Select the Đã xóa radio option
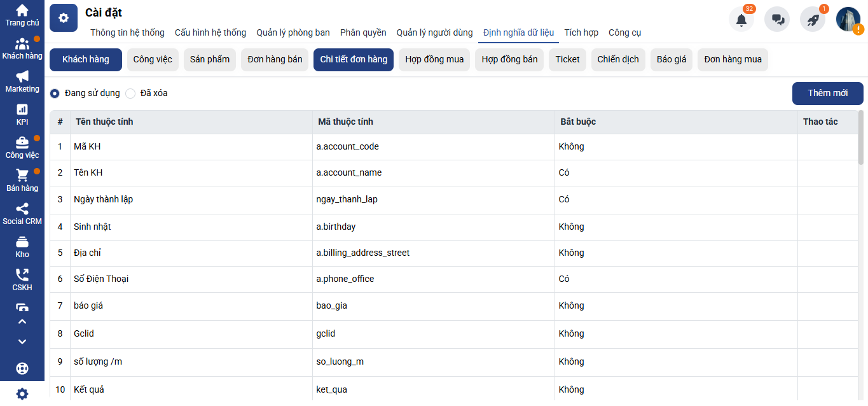Image resolution: width=868 pixels, height=406 pixels. click(130, 94)
